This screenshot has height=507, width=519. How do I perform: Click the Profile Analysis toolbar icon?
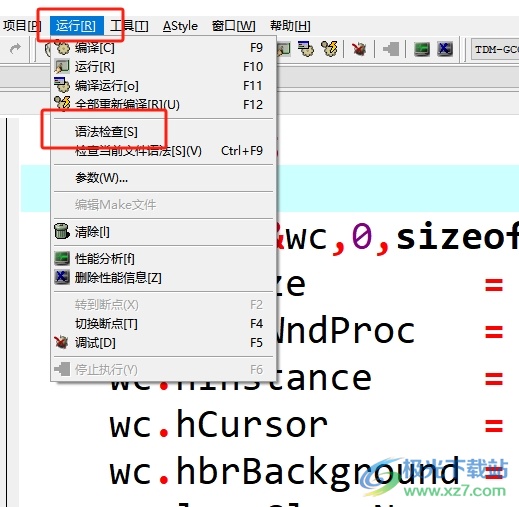pyautogui.click(x=422, y=49)
